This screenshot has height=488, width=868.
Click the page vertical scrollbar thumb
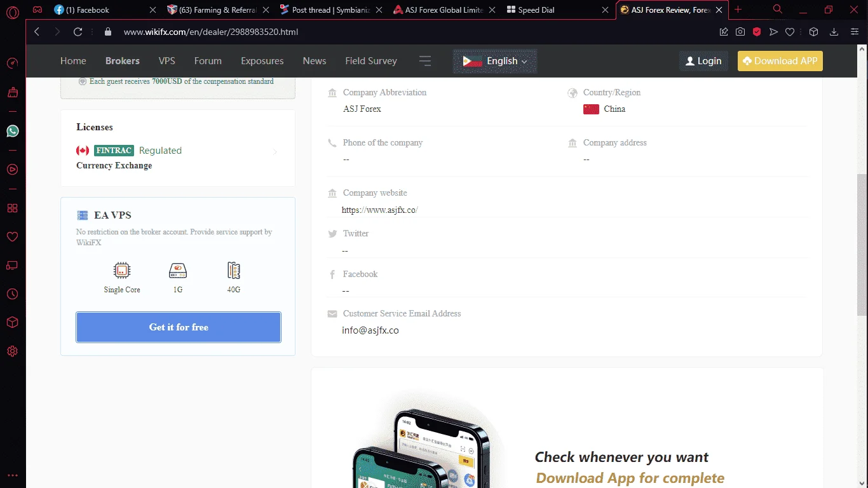(862, 245)
